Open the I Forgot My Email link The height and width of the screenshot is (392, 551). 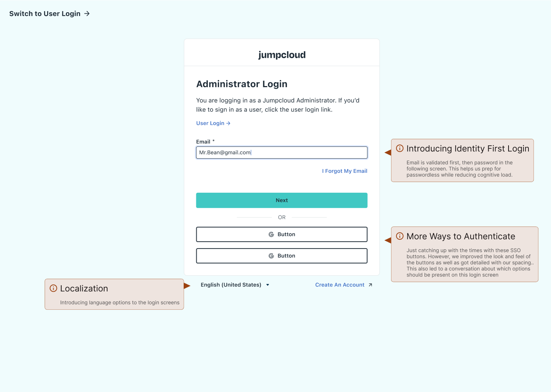[344, 171]
